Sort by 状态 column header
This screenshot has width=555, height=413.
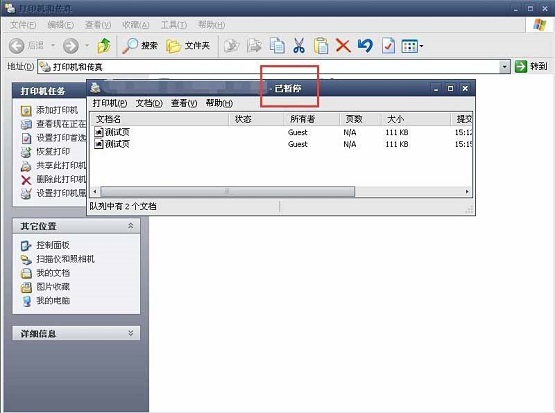point(256,119)
